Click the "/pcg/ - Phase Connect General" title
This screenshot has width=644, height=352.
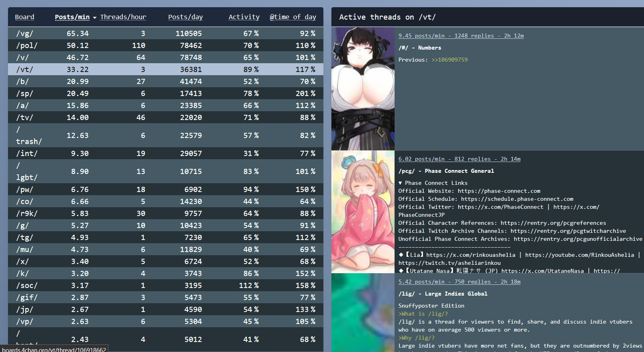446,171
